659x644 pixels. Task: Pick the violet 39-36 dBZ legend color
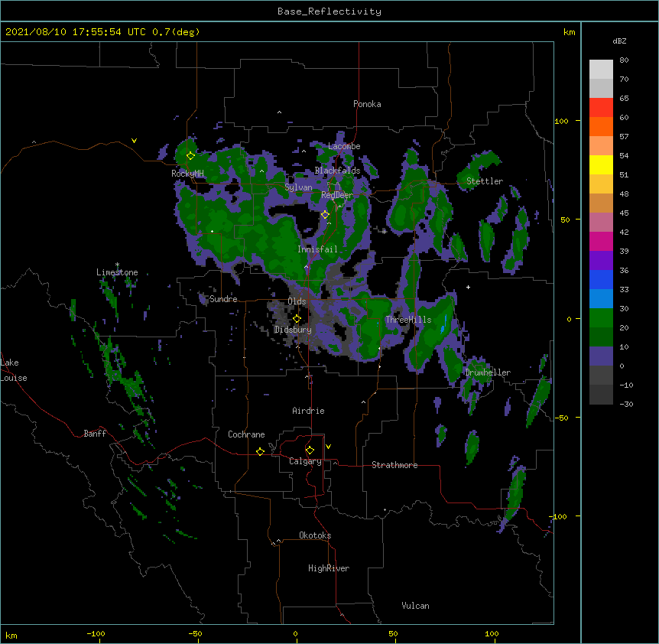[x=601, y=261]
